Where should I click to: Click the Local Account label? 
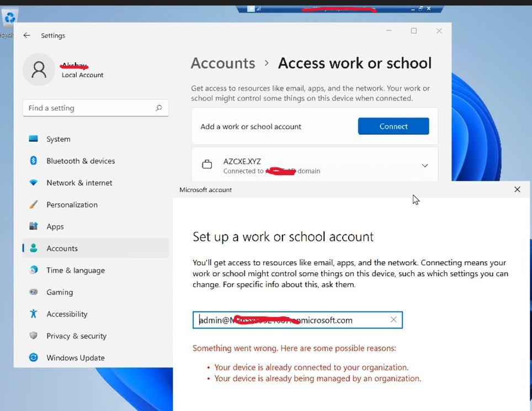pyautogui.click(x=82, y=75)
